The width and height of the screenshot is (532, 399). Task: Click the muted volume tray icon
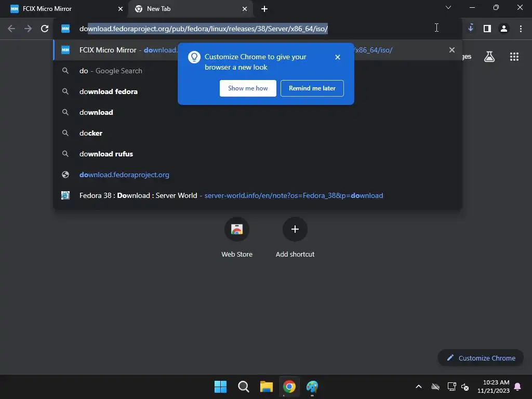click(465, 387)
